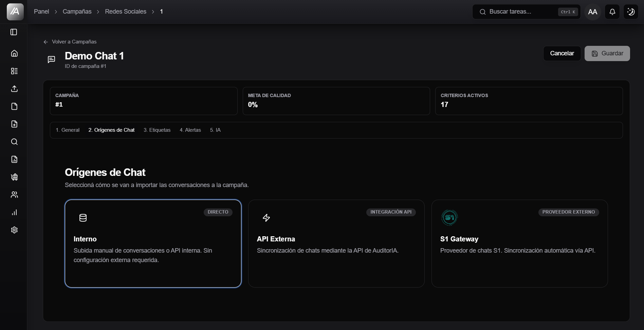Click the META DE CALIDAD 0% stat card
This screenshot has width=644, height=330.
click(x=336, y=101)
